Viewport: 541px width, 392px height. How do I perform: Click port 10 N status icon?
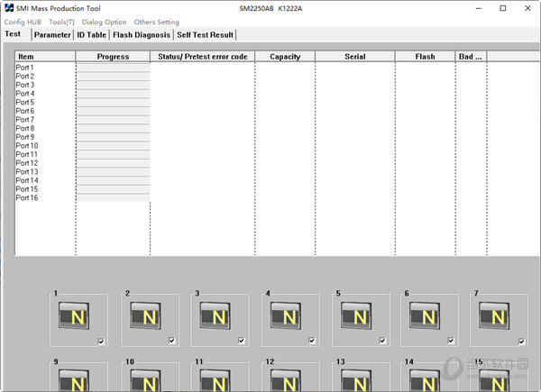(x=145, y=380)
